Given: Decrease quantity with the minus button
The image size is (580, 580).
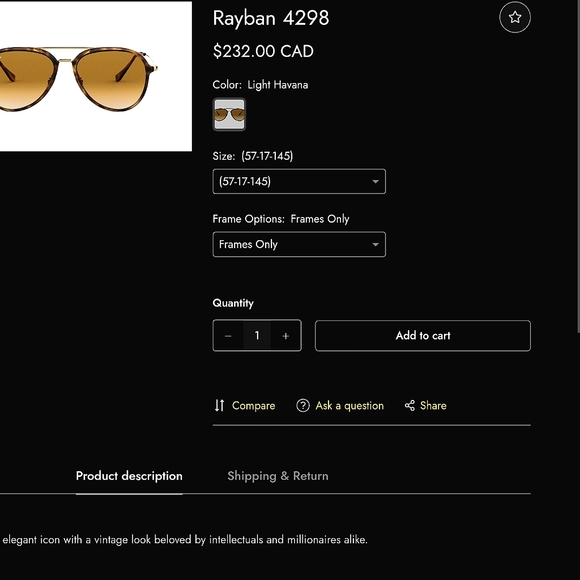Looking at the screenshot, I should pyautogui.click(x=228, y=335).
